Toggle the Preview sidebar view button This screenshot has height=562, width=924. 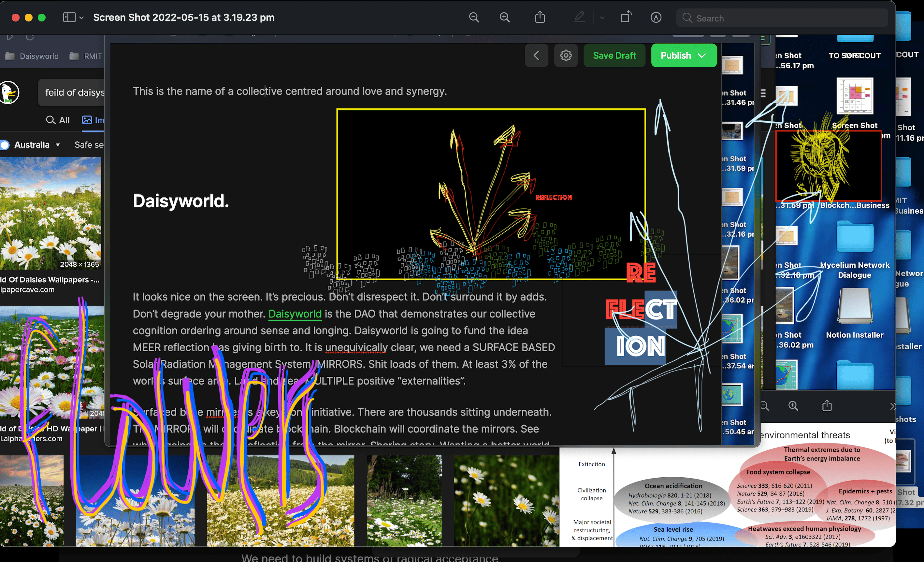(69, 17)
